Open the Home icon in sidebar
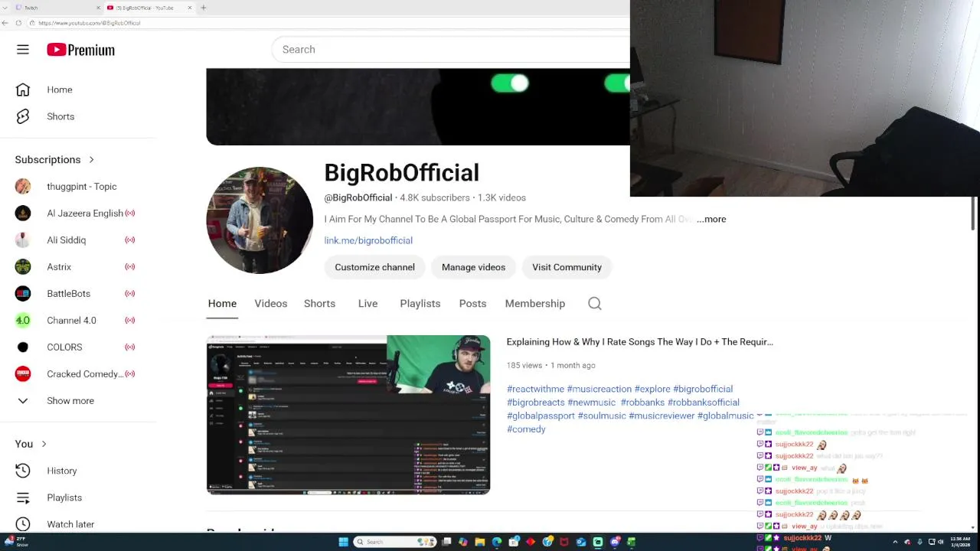980x551 pixels. coord(23,90)
